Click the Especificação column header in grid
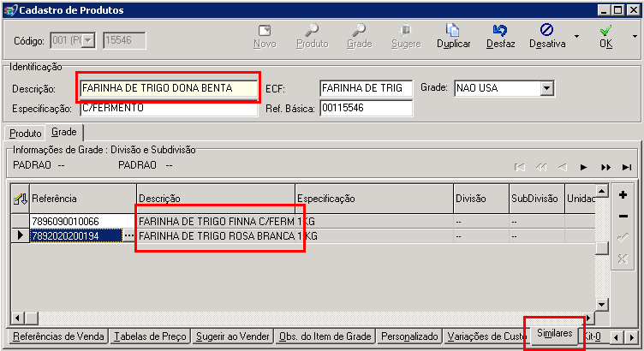The image size is (644, 351). coord(374,199)
